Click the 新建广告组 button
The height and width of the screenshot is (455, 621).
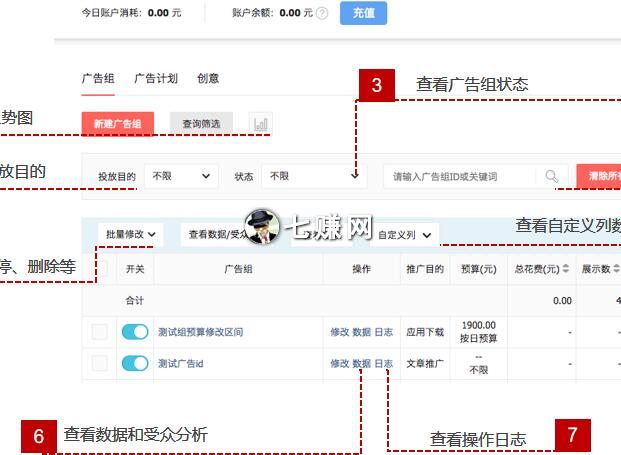pyautogui.click(x=118, y=124)
